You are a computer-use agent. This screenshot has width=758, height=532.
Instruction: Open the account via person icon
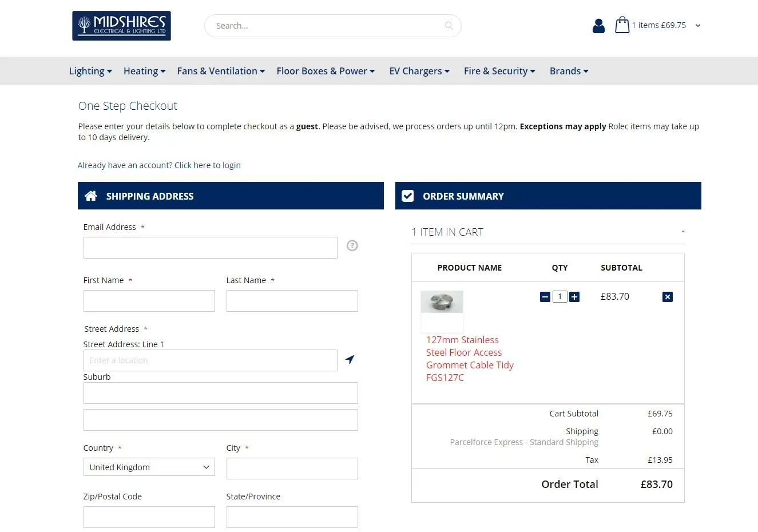[x=598, y=25]
